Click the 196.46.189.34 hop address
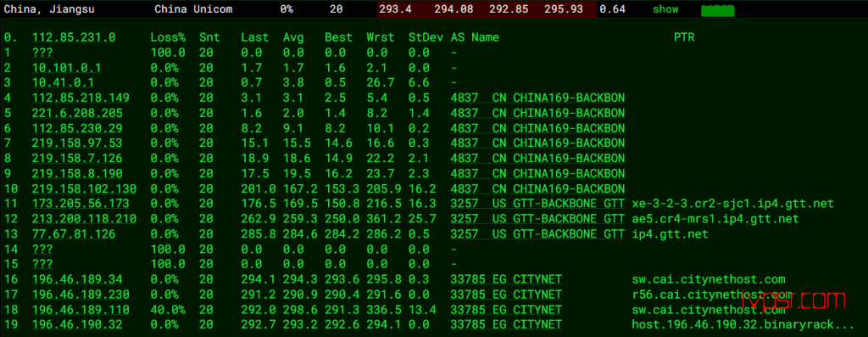This screenshot has width=868, height=337. (77, 278)
